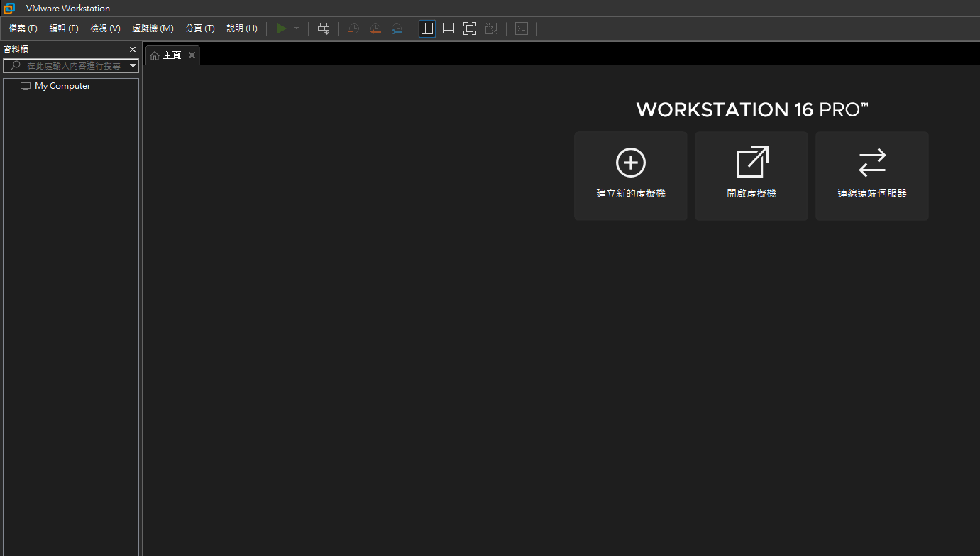Screen dimensions: 980x556
Task: Click the Unity mode toolbar icon
Action: click(490, 28)
